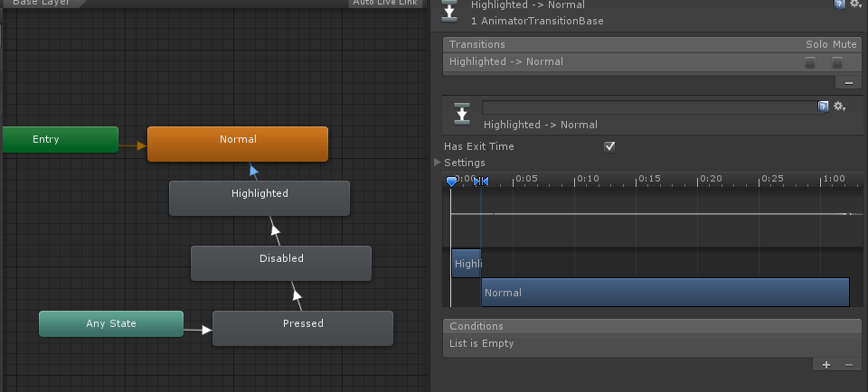Click the Pressed to Disabled transition arrow
Viewport: 868px width, 392px height.
pyautogui.click(x=297, y=295)
